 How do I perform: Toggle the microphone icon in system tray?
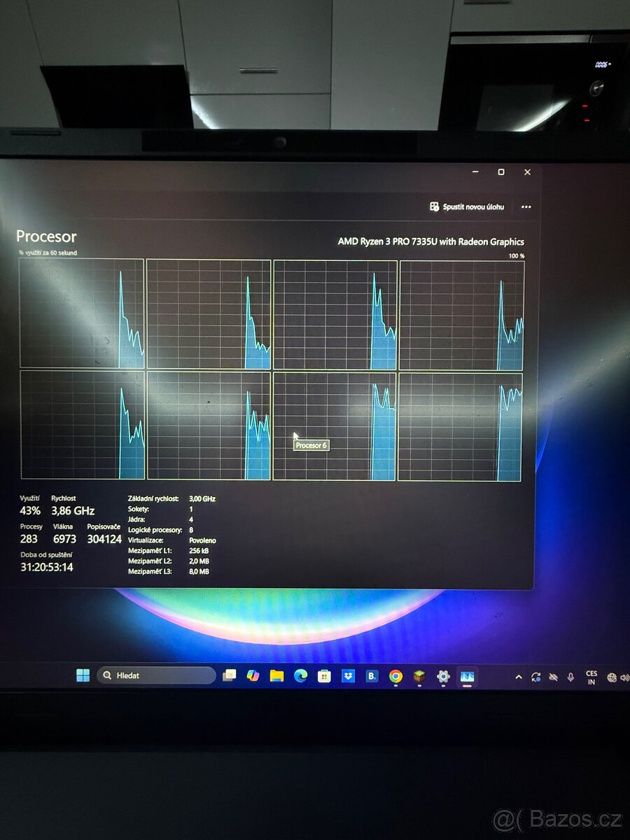click(x=572, y=675)
